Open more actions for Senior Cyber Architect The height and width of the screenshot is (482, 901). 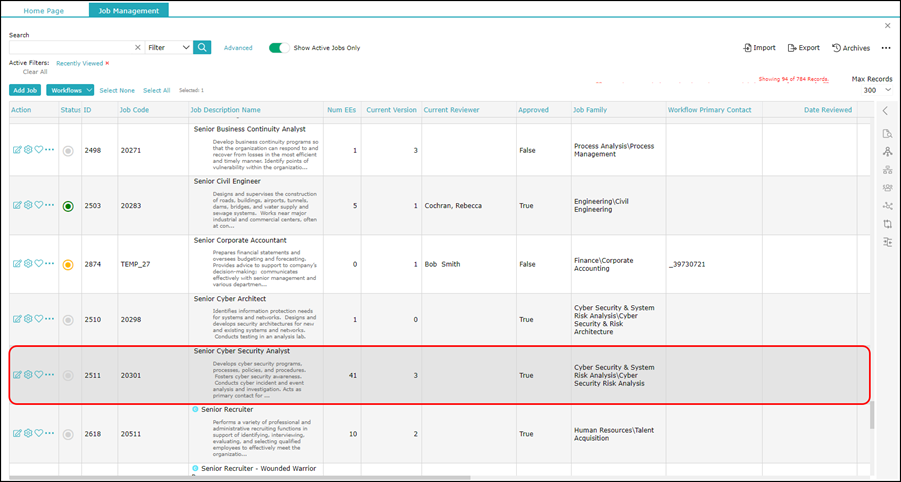[x=50, y=319]
